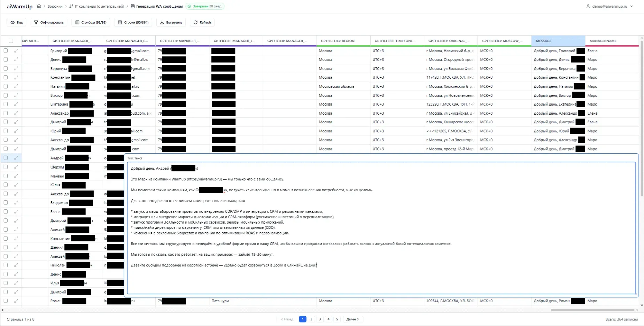Click the rows icon for Строки (50/364)

point(120,22)
